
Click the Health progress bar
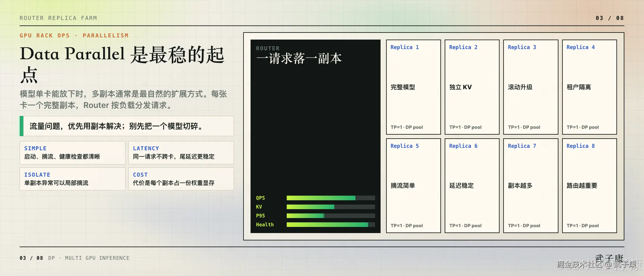click(x=331, y=225)
